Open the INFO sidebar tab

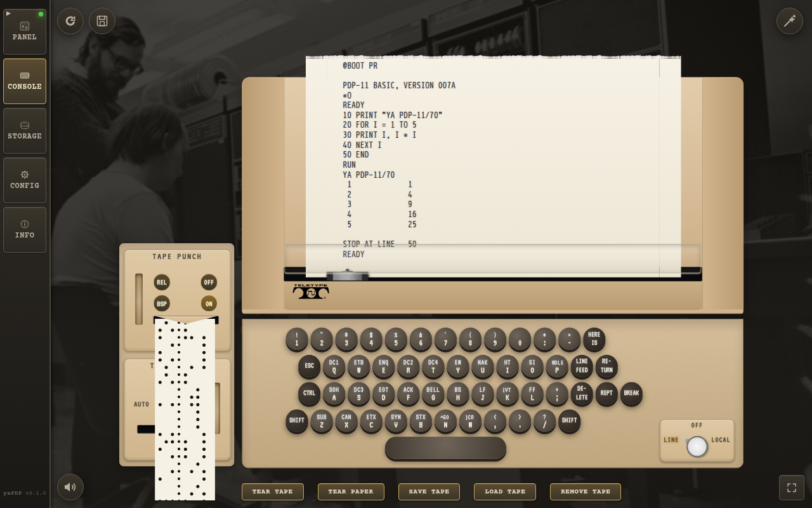pos(25,230)
